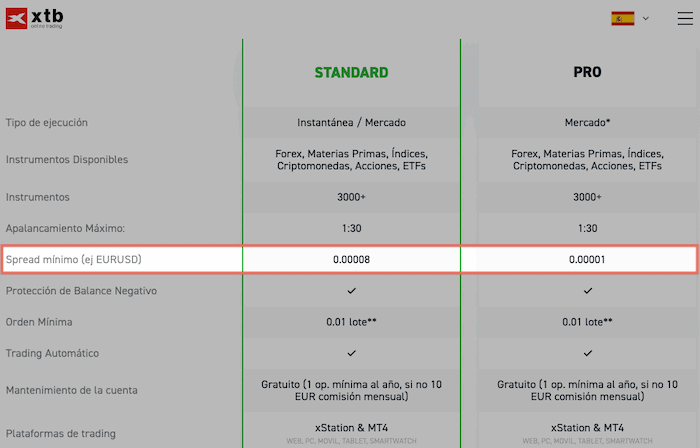Click the Apalancamiento Máximo label
The width and height of the screenshot is (700, 448).
65,228
